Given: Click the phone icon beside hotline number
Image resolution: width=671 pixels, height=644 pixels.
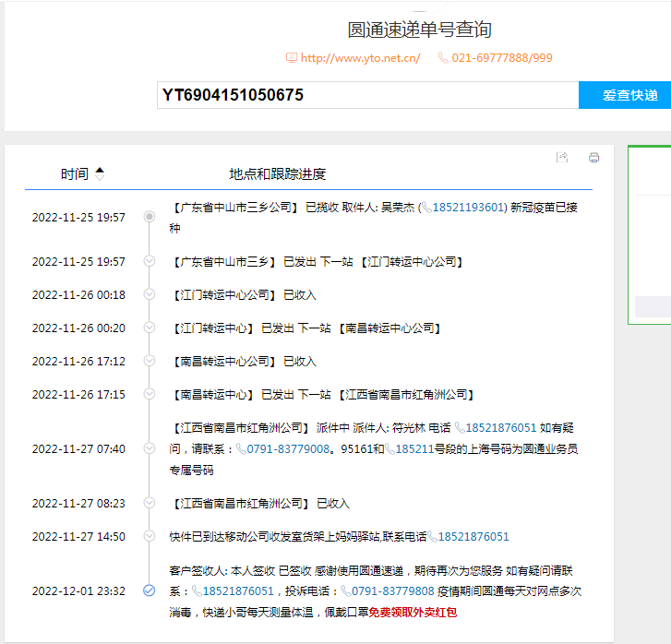Looking at the screenshot, I should pos(443,58).
